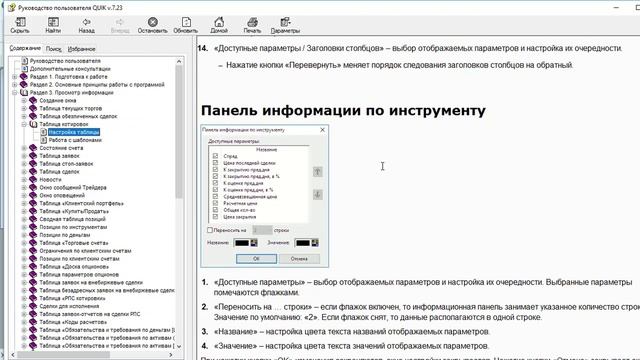Expand the Окно сообщений Трейдера node
The width and height of the screenshot is (640, 360).
pyautogui.click(x=24, y=188)
